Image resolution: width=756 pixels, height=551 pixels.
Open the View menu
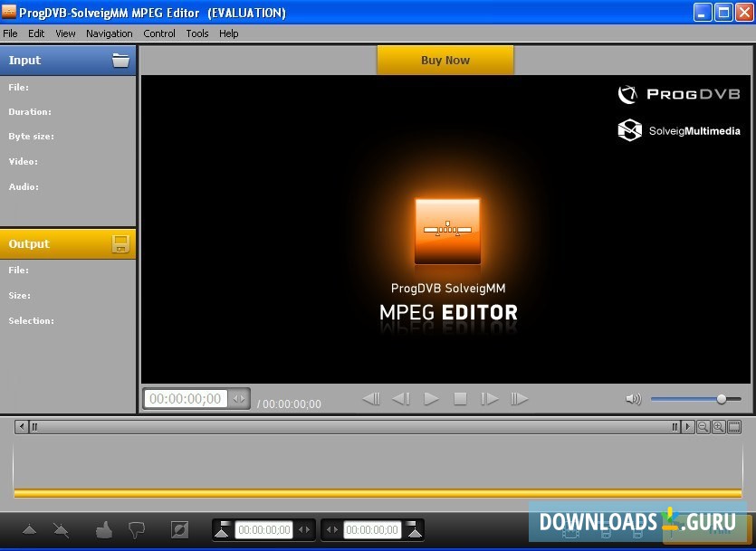pos(65,33)
